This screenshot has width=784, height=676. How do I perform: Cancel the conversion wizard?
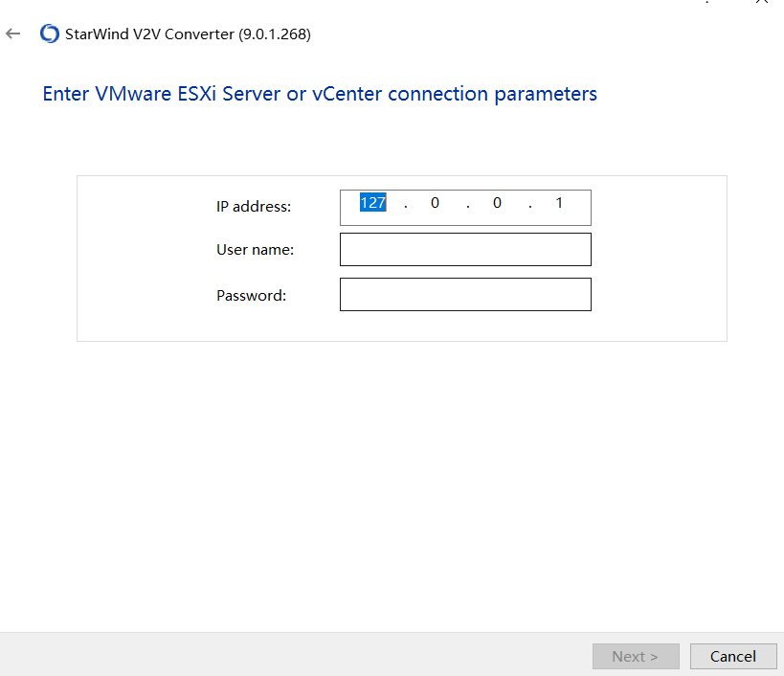click(x=733, y=656)
